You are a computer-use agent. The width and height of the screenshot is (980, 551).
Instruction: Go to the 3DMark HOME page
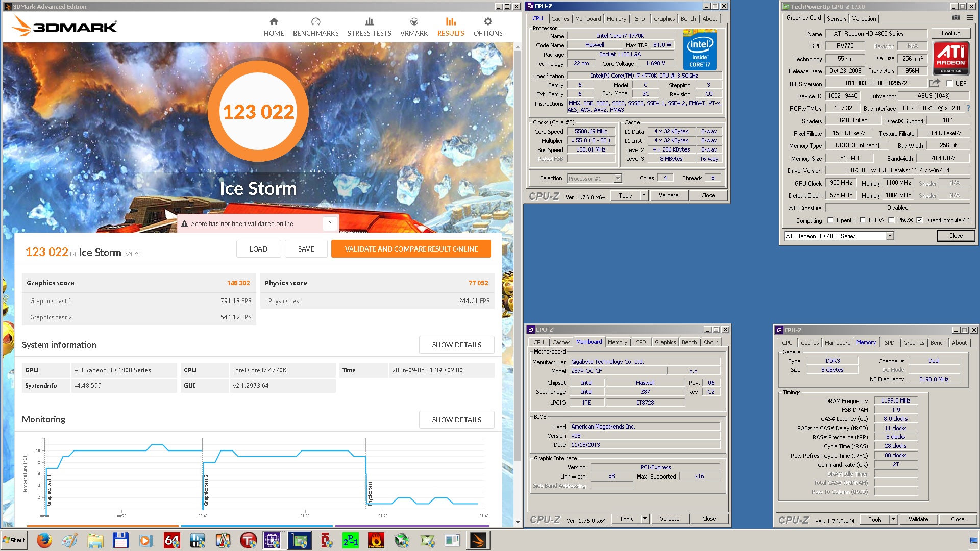pyautogui.click(x=274, y=27)
